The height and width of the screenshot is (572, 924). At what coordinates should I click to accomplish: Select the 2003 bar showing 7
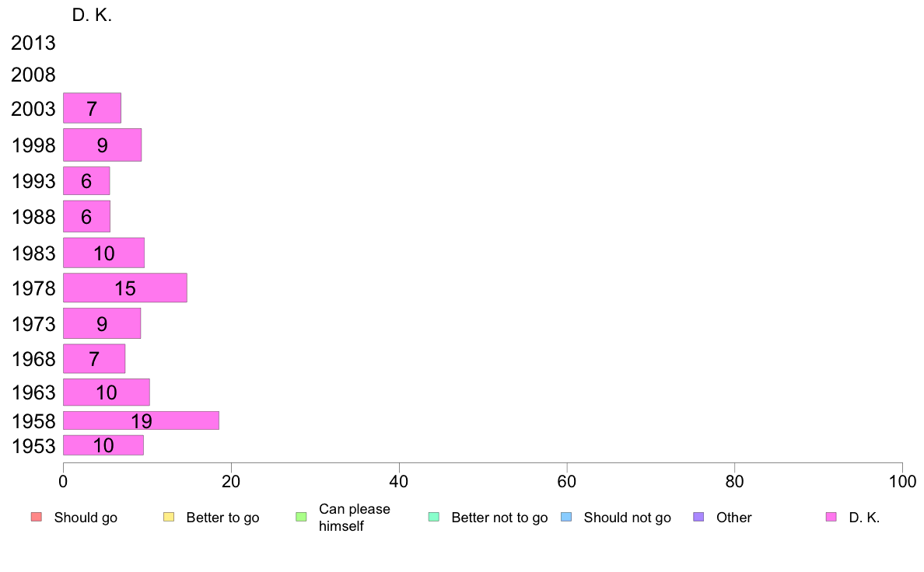[x=92, y=108]
